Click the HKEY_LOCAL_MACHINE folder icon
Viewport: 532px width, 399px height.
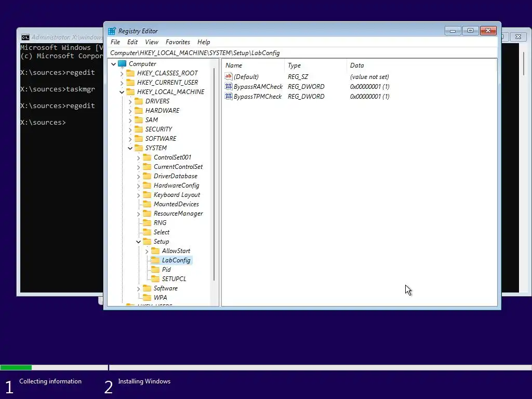130,92
